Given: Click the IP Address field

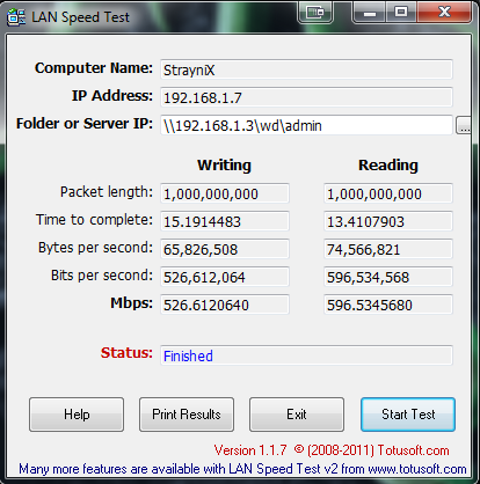Looking at the screenshot, I should pyautogui.click(x=306, y=97).
